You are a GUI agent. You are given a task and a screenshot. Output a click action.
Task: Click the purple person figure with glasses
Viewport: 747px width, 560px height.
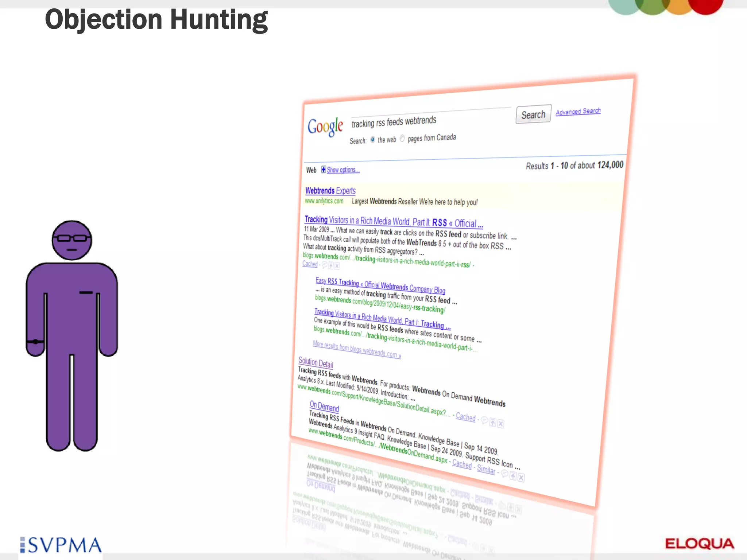tap(72, 335)
